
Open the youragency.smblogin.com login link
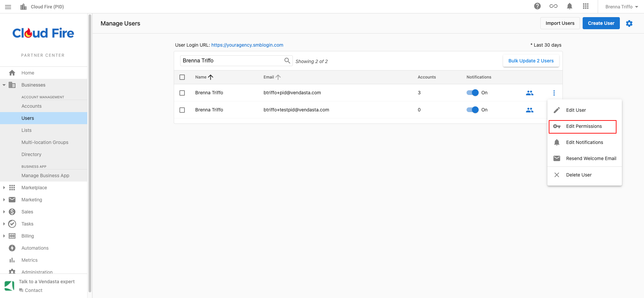247,45
